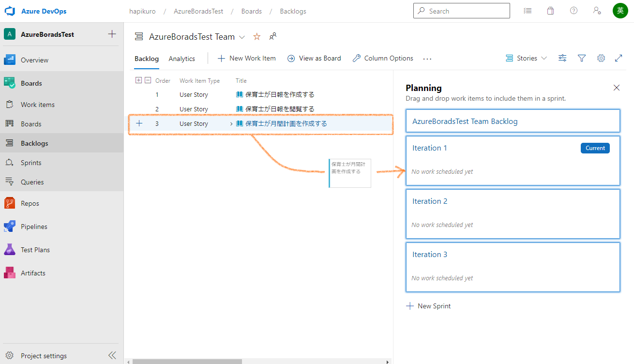Screen dimensions: 634x364
Task: Open Iteration 2 sprint card
Action: (x=513, y=214)
